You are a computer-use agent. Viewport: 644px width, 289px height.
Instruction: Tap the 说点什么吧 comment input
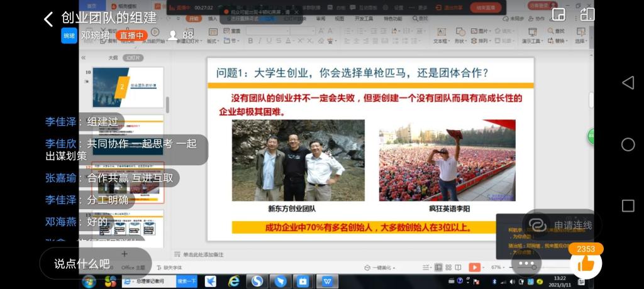[96, 263]
